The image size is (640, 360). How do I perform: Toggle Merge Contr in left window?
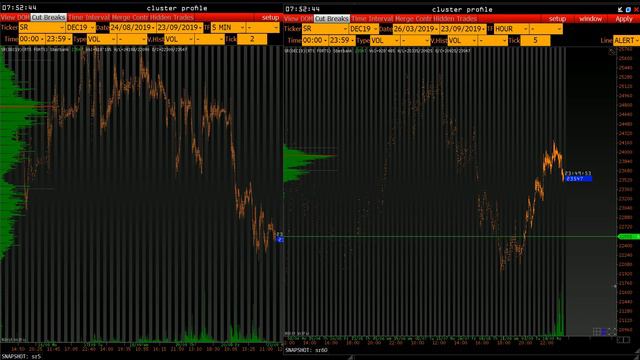click(x=130, y=17)
